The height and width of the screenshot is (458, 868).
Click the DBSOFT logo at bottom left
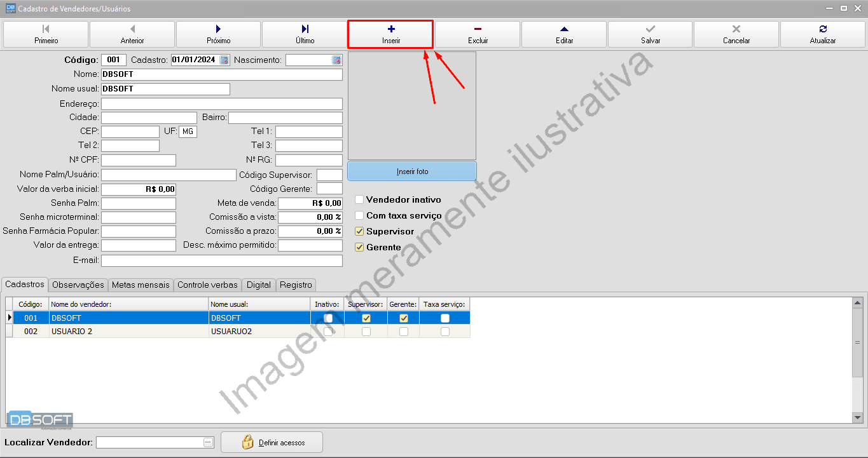click(40, 420)
